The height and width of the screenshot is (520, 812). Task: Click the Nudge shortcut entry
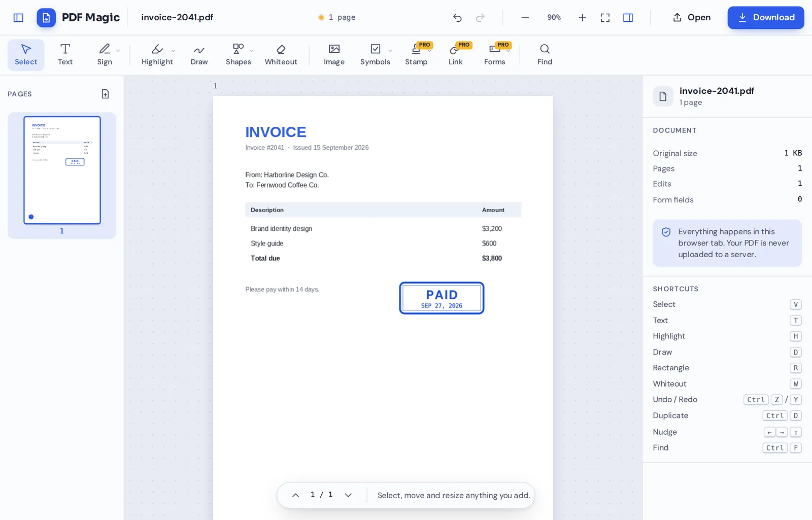[x=727, y=432]
